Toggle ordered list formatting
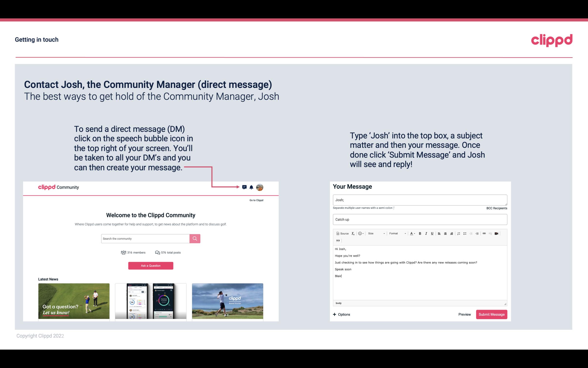This screenshot has width=588, height=368. (x=458, y=233)
